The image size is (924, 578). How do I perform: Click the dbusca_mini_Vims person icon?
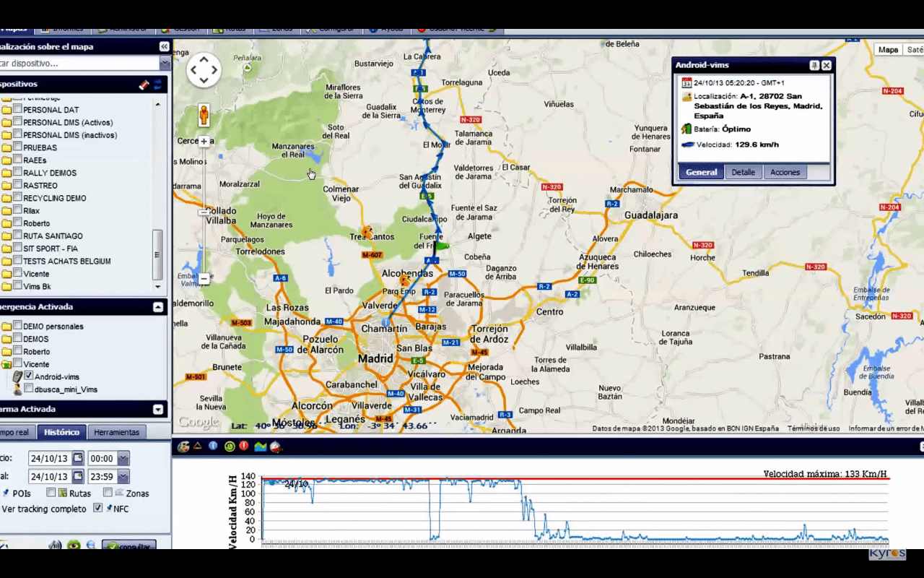coord(17,389)
